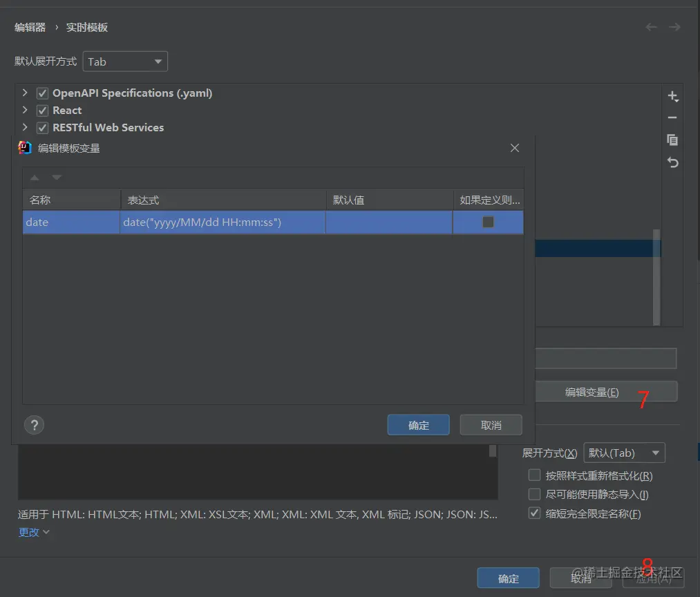Cancel the variables dialog with 取消
The width and height of the screenshot is (700, 597).
pyautogui.click(x=491, y=425)
